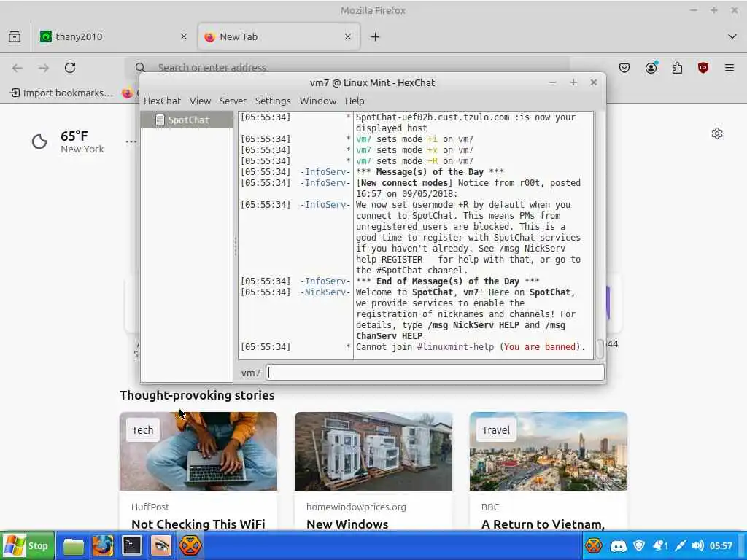Close the thany2010 tab
Screen dimensions: 747x560
tap(183, 36)
